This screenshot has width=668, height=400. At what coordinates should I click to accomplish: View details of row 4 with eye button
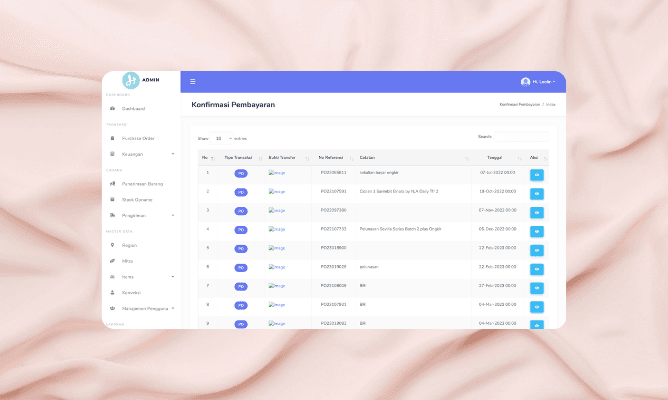coord(537,231)
